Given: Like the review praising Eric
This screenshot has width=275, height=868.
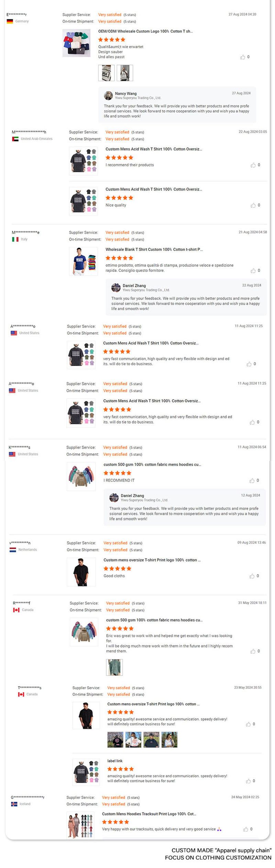Looking at the screenshot, I should pos(253,651).
